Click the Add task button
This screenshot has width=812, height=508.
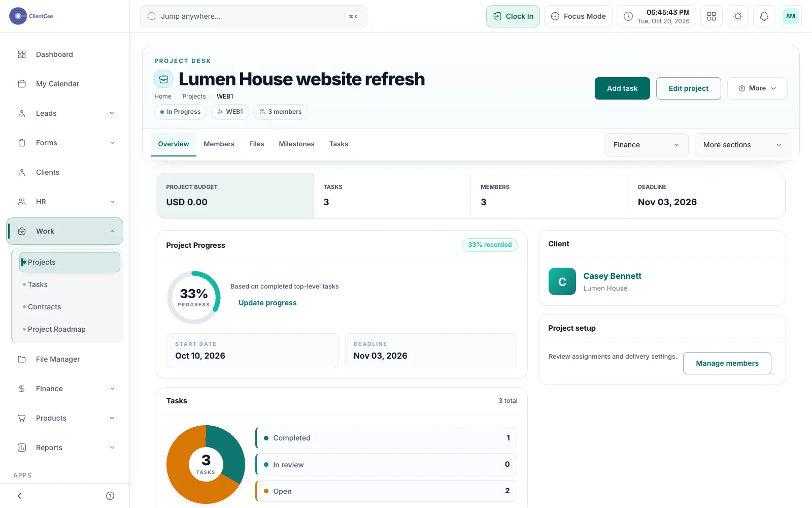point(622,88)
